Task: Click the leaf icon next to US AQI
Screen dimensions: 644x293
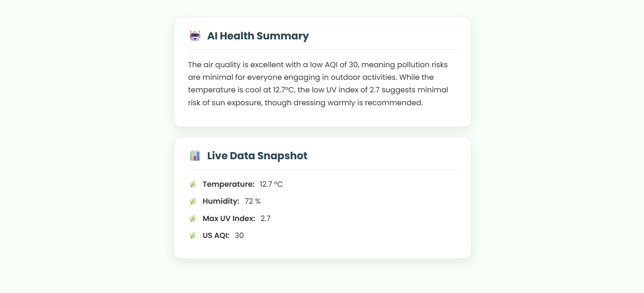Action: pos(193,236)
